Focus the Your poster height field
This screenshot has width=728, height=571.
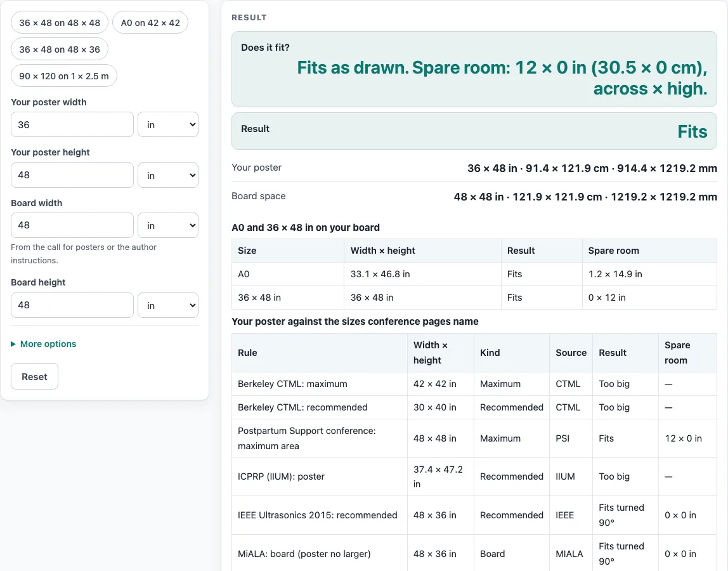(x=72, y=175)
